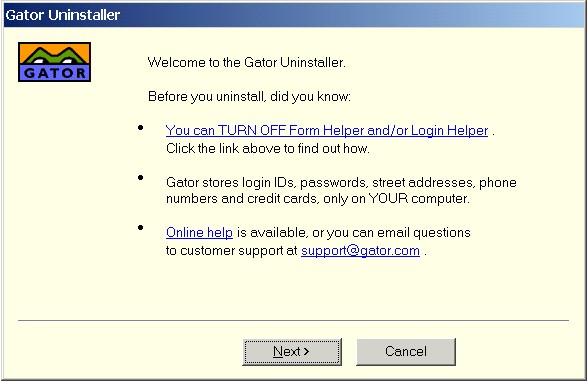Click the horizontal separator line above the buttons
The width and height of the screenshot is (588, 382).
pos(293,321)
